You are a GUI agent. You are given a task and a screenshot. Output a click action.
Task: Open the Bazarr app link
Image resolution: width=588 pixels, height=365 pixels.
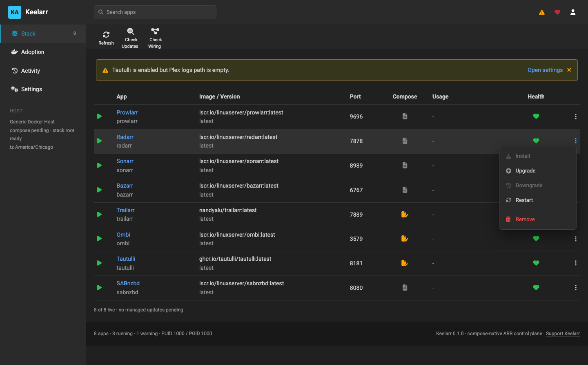click(125, 186)
